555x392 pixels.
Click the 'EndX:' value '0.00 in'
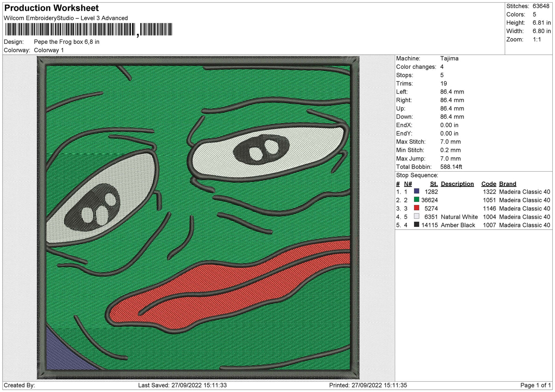449,125
